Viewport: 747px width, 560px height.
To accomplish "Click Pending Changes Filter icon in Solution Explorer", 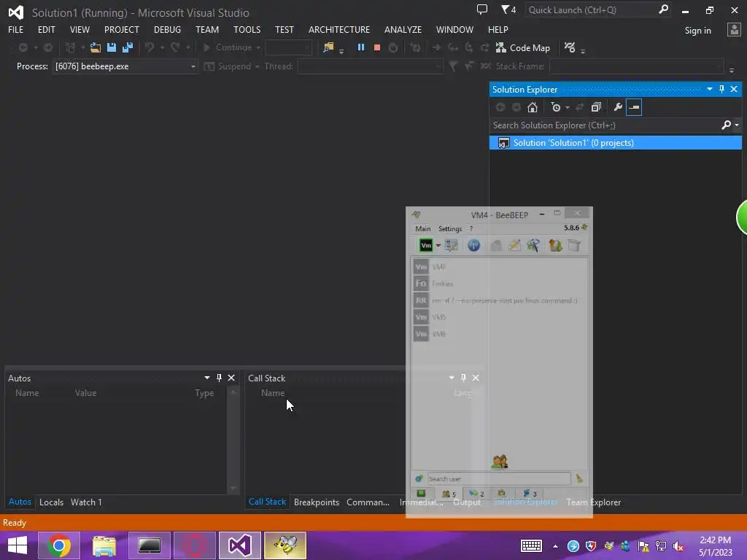I will click(x=555, y=107).
